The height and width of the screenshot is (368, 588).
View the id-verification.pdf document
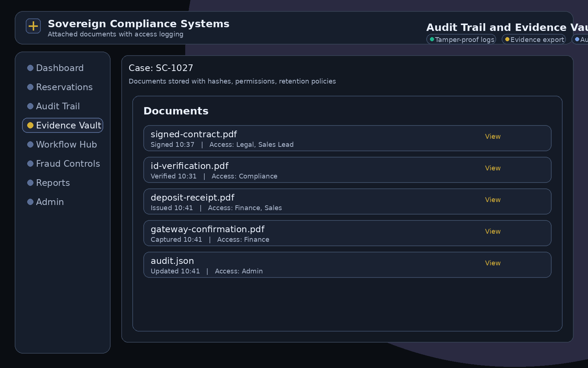pyautogui.click(x=492, y=168)
